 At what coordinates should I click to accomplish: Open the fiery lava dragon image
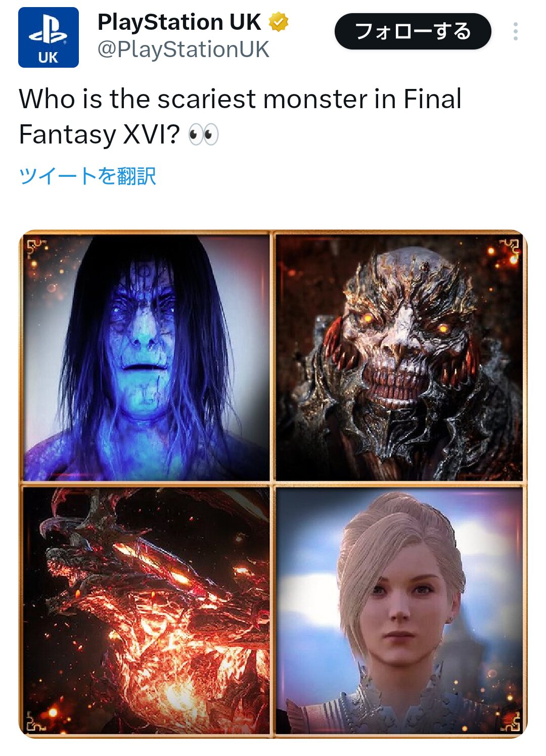coord(147,610)
